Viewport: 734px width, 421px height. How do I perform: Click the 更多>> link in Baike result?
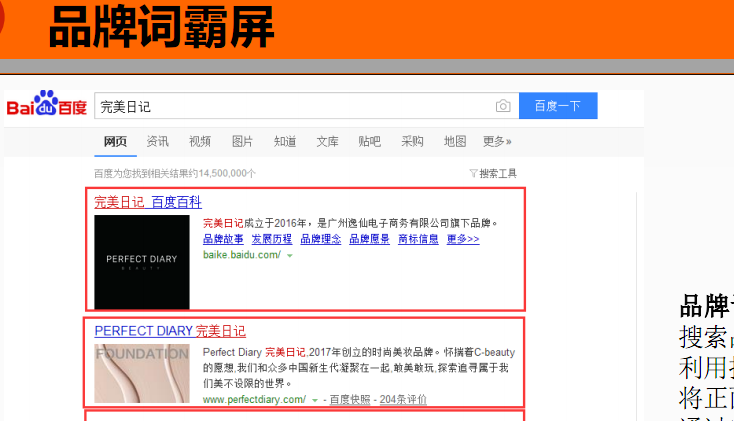pyautogui.click(x=463, y=239)
